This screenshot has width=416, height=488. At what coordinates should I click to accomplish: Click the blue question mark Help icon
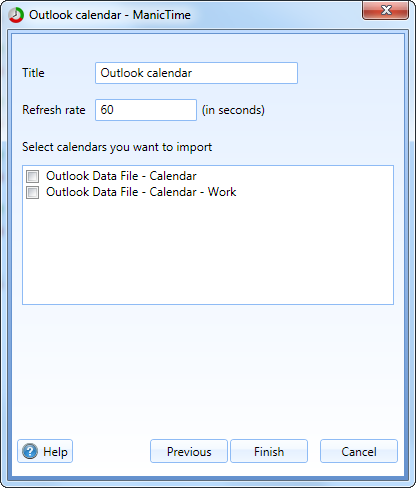(x=30, y=451)
